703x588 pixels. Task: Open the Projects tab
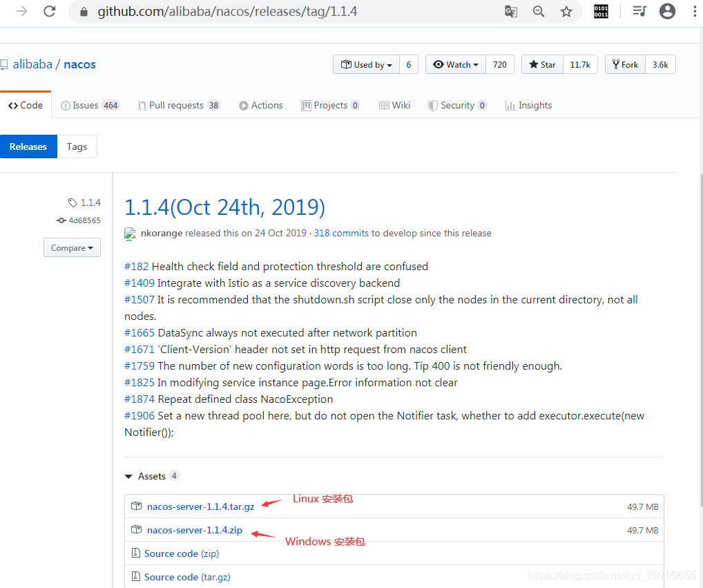pos(330,106)
